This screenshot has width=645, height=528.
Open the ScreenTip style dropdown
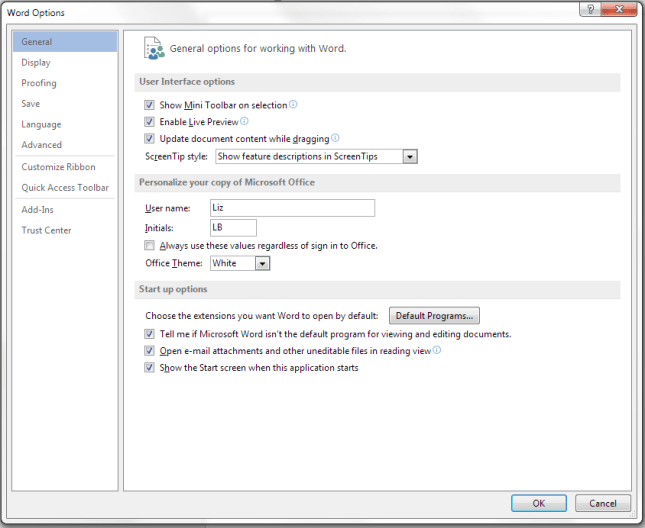(x=409, y=157)
